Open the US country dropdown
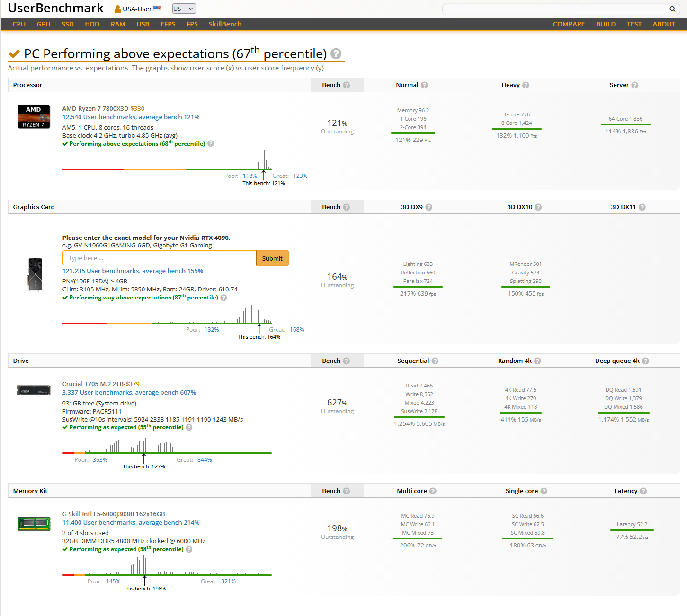687x616 pixels. (184, 9)
